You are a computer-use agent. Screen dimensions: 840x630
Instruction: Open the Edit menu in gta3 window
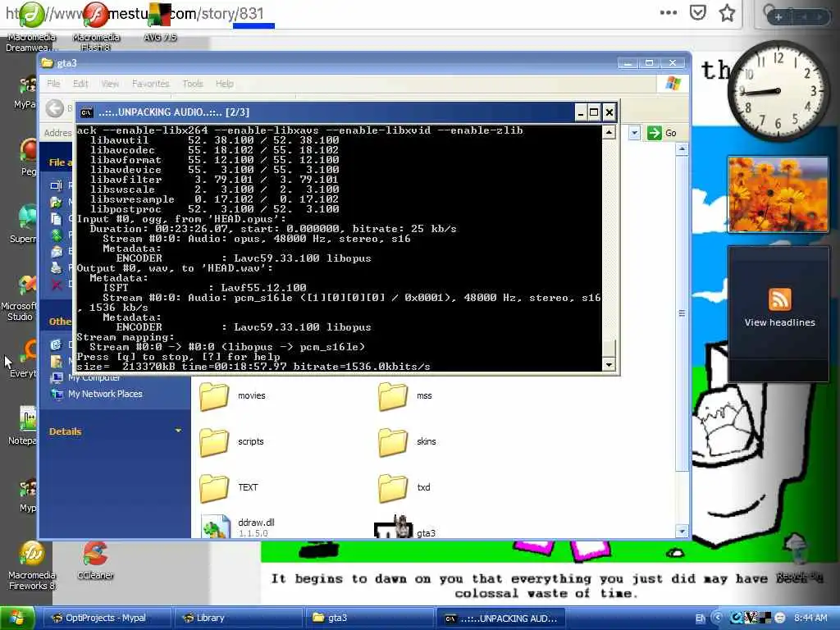coord(80,84)
